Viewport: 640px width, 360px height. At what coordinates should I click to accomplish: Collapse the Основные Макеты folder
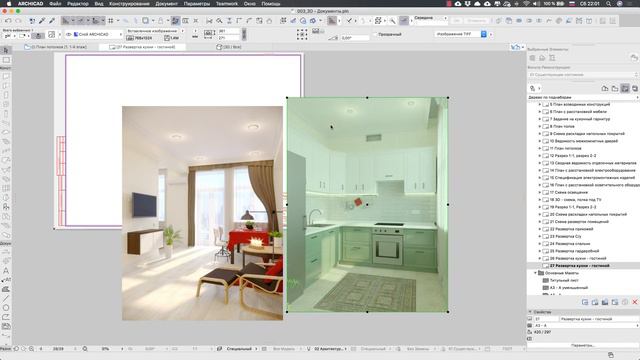click(535, 273)
